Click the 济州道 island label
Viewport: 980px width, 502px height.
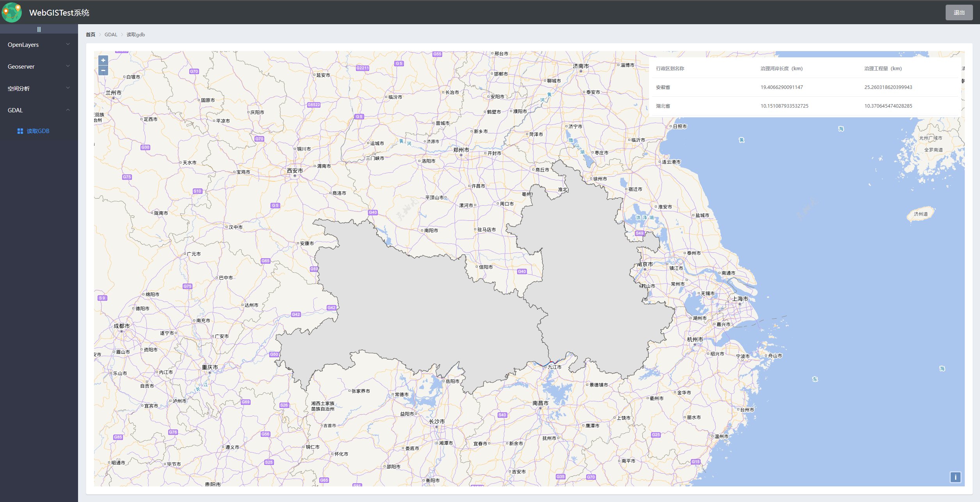click(x=921, y=214)
